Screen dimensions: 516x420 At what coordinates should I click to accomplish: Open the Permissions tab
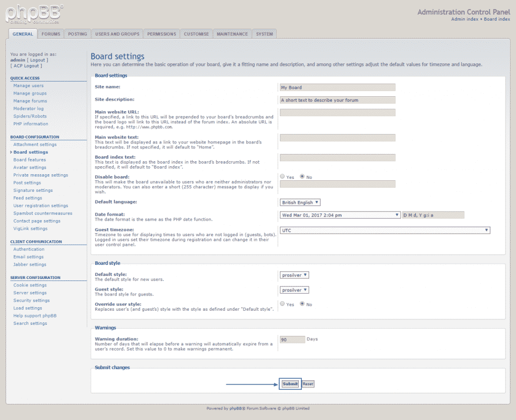point(162,34)
